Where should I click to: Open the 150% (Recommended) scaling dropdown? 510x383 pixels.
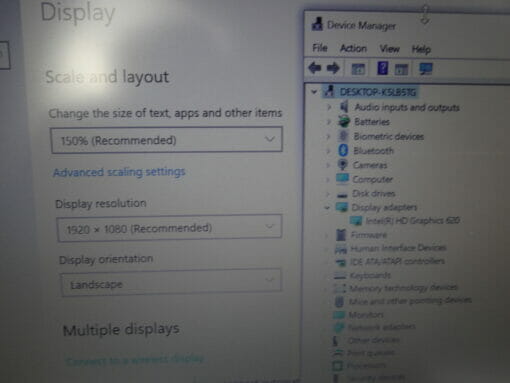[x=167, y=140]
